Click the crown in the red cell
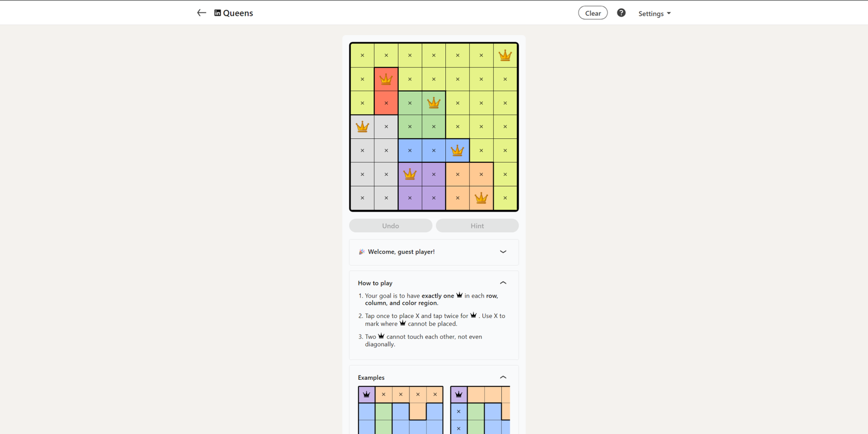Screen dimensions: 868x434 point(386,79)
